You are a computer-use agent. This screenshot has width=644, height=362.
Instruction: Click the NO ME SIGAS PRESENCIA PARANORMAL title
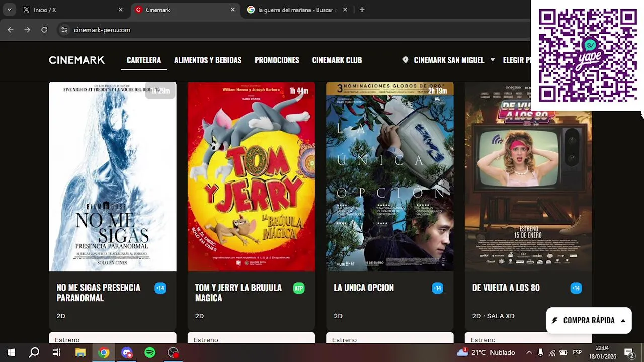pos(99,293)
